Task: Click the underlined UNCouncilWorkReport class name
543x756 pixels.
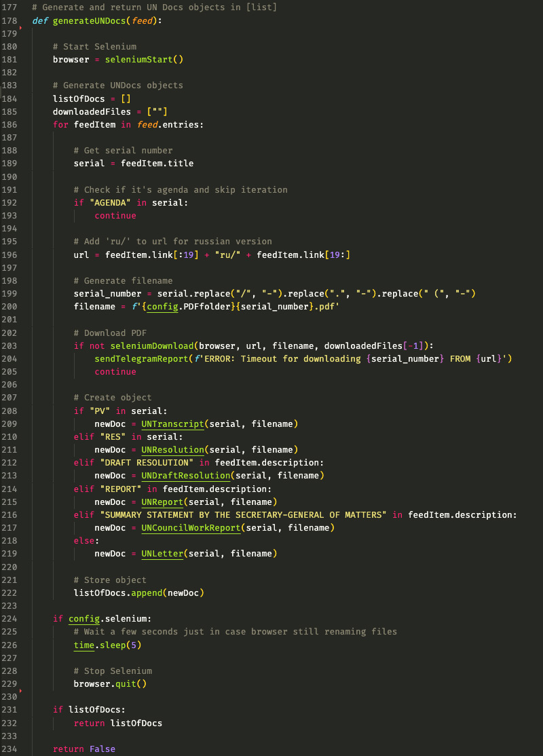Action: click(x=191, y=528)
